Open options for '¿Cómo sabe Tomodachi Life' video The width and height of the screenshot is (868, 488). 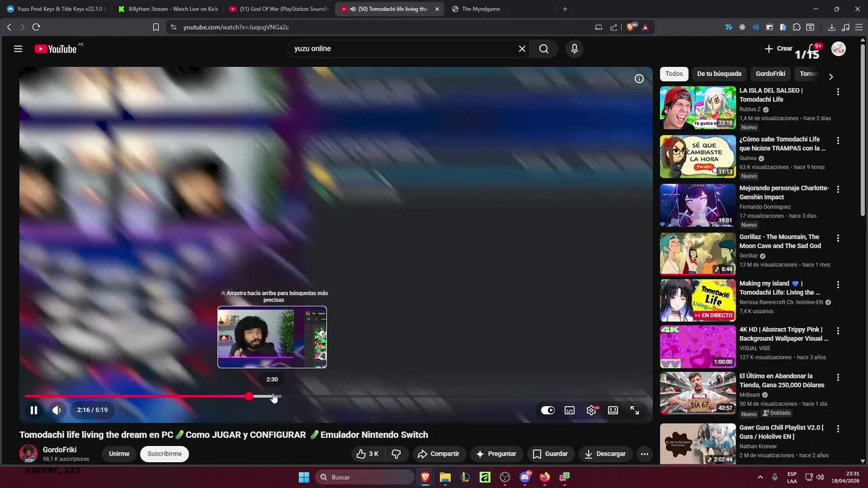pos(838,141)
